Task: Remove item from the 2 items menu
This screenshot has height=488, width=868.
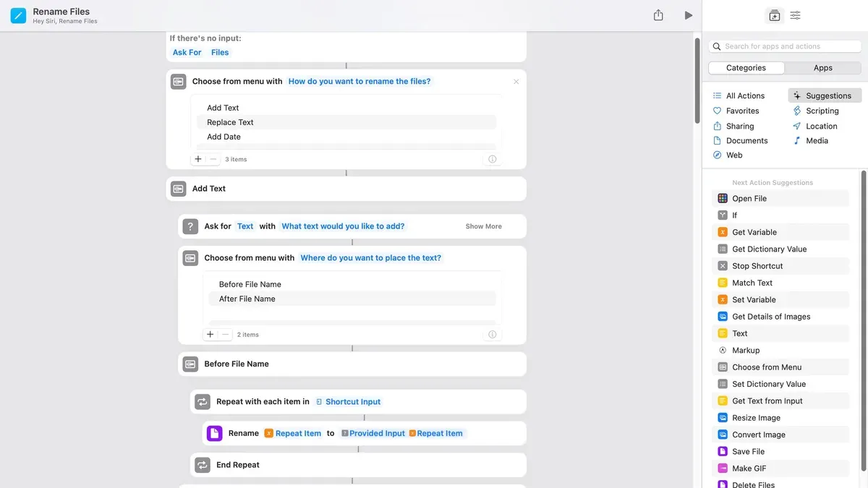Action: tap(225, 335)
